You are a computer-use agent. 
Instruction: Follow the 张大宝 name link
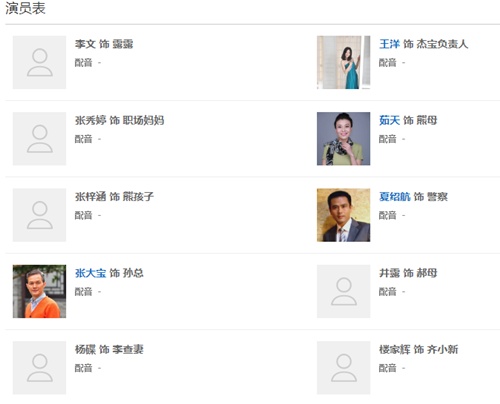coord(90,273)
